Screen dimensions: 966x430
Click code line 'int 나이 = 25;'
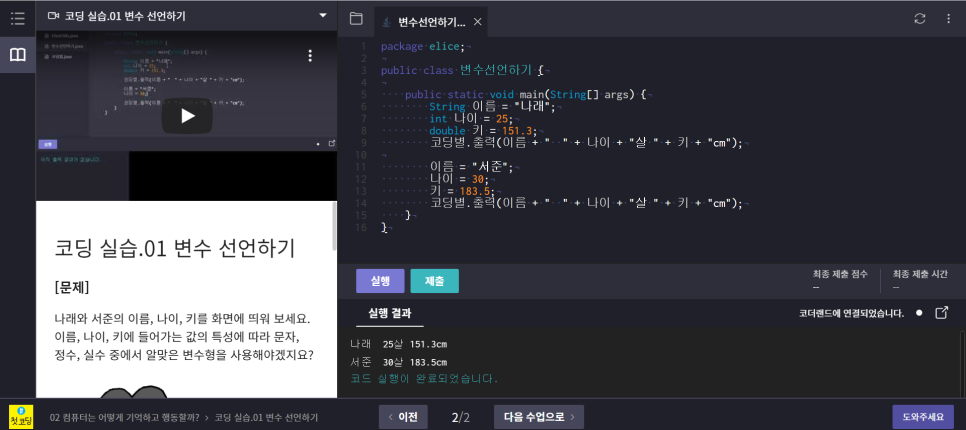coord(471,118)
